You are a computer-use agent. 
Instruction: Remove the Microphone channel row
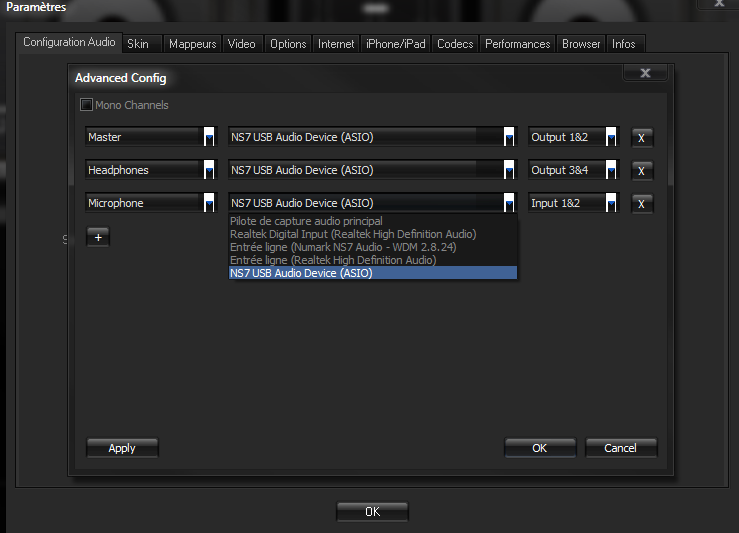(641, 204)
